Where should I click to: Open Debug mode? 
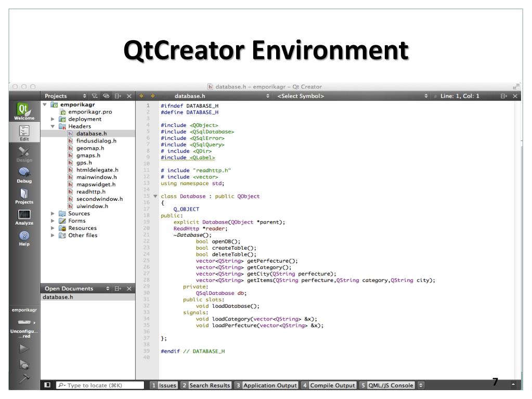click(x=24, y=175)
